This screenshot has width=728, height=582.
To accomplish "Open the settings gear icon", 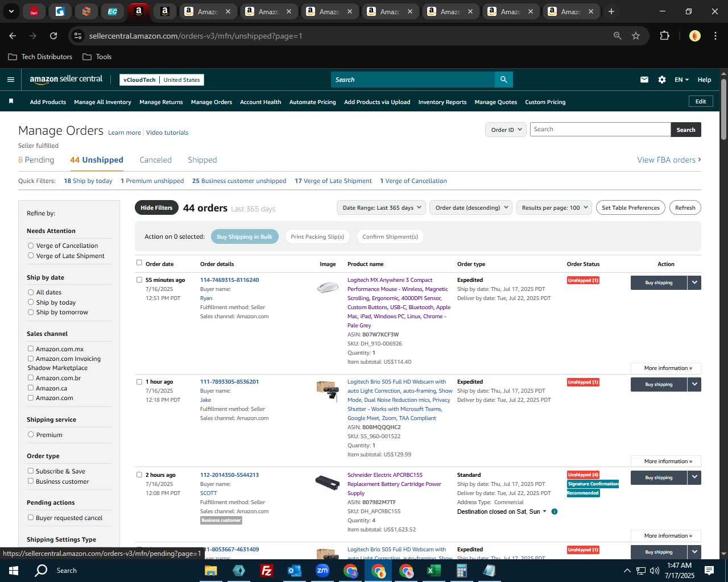I will click(x=662, y=80).
